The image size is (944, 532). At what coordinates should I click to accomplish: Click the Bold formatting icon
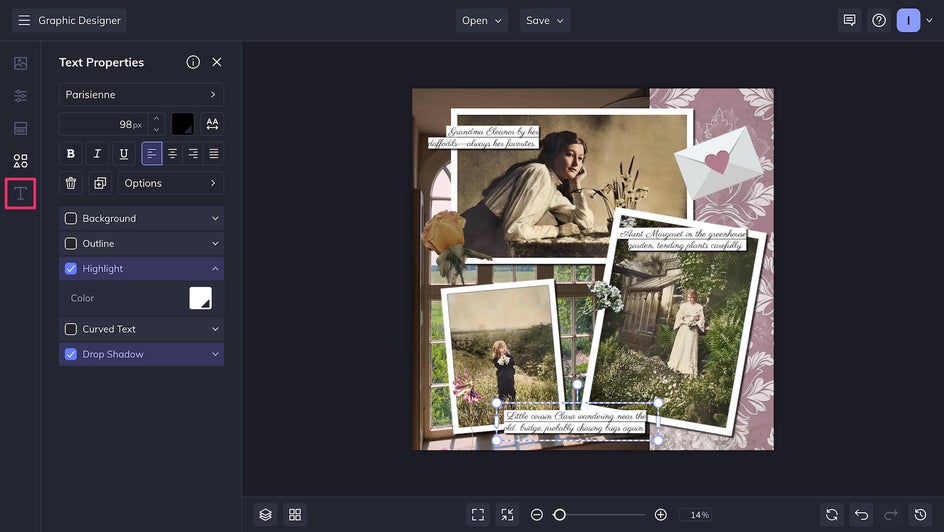click(x=71, y=153)
